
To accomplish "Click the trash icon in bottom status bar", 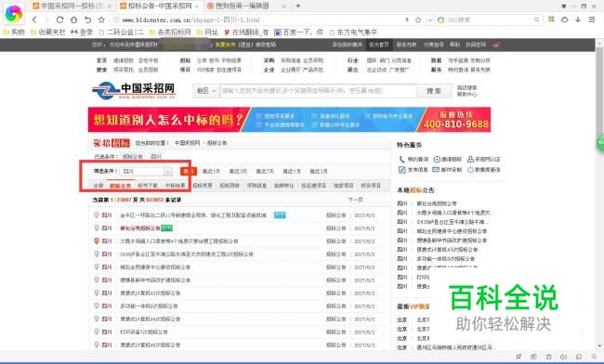I will coord(548,357).
